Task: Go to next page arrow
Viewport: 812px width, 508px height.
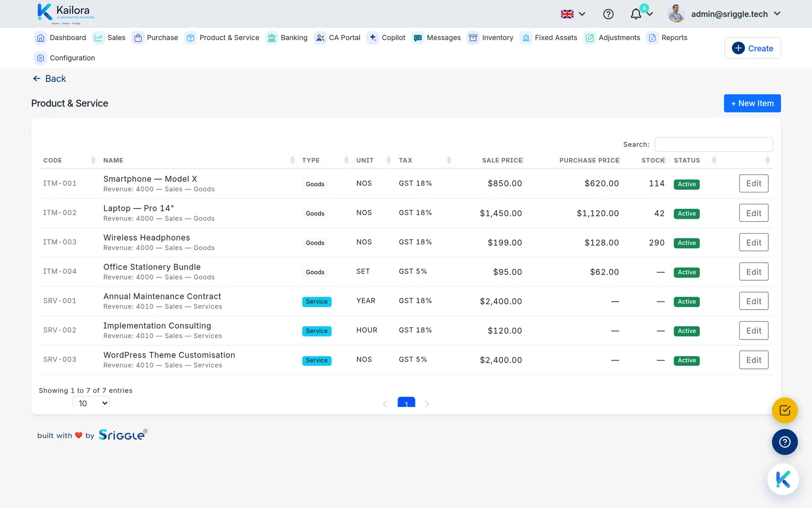Action: 427,404
